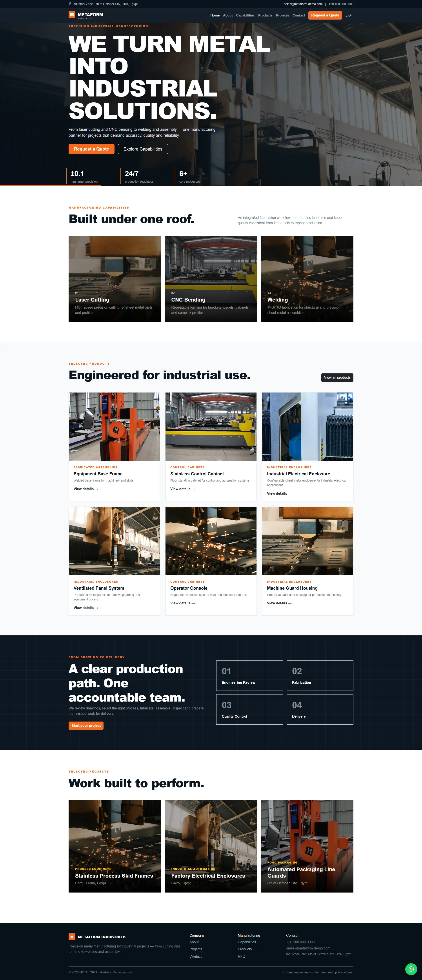The height and width of the screenshot is (980, 422).
Task: Click header Request a Quote button
Action: [325, 15]
